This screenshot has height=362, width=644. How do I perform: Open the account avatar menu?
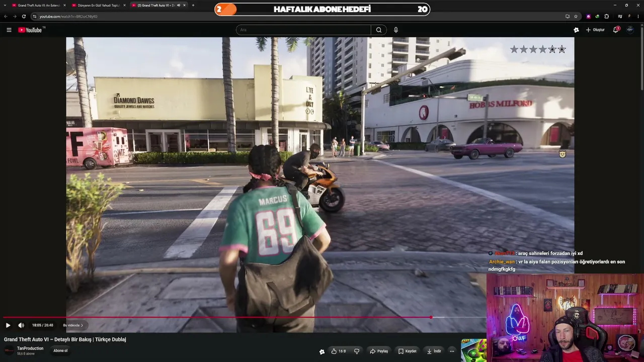tap(630, 30)
